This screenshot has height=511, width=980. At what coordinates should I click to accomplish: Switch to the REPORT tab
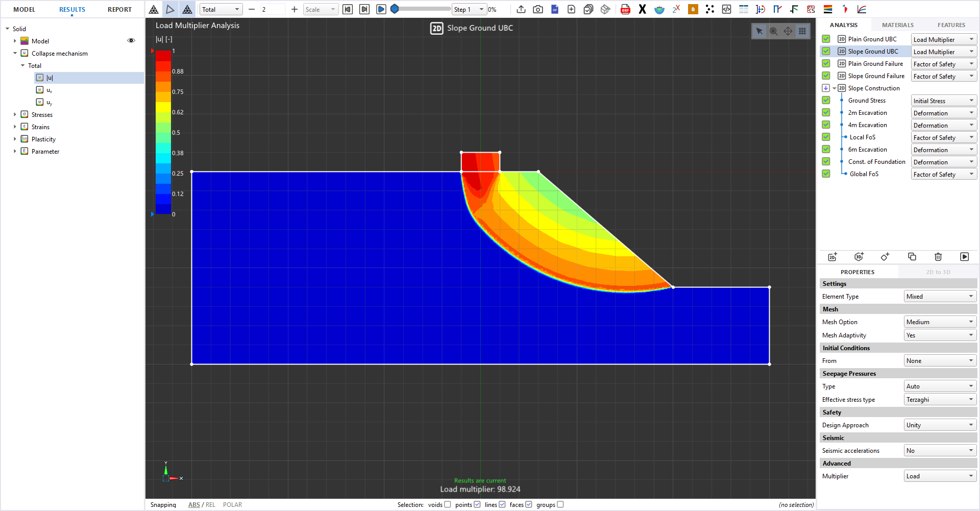point(119,9)
